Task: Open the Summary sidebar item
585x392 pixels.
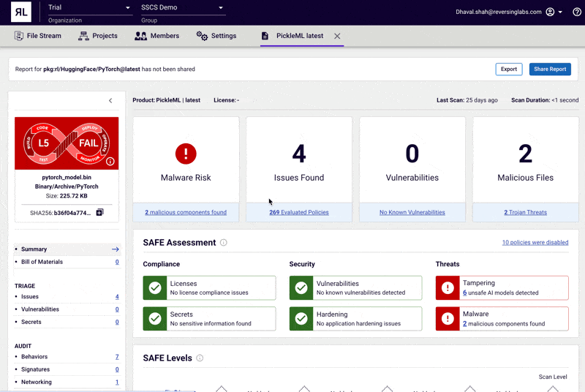Action: click(67, 249)
